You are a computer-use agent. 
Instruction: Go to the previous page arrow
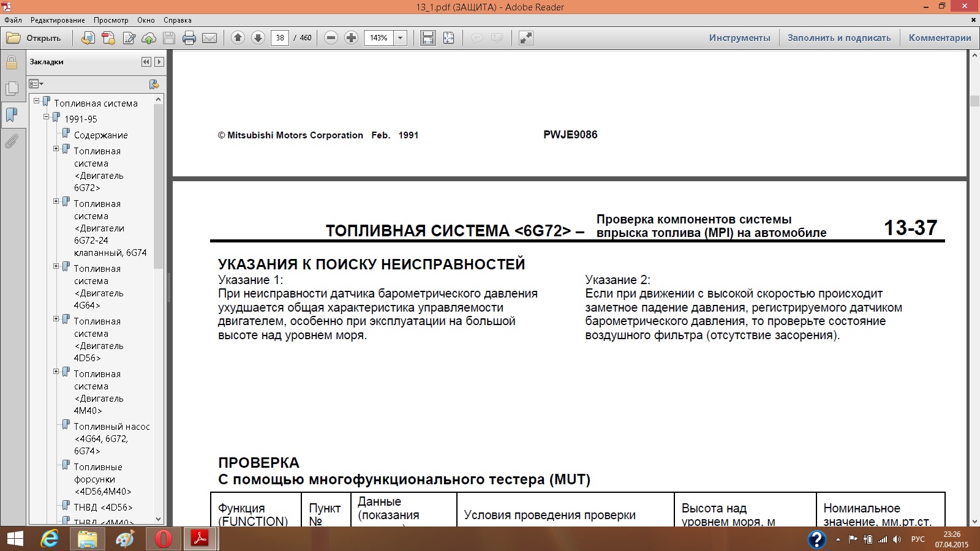pos(238,38)
